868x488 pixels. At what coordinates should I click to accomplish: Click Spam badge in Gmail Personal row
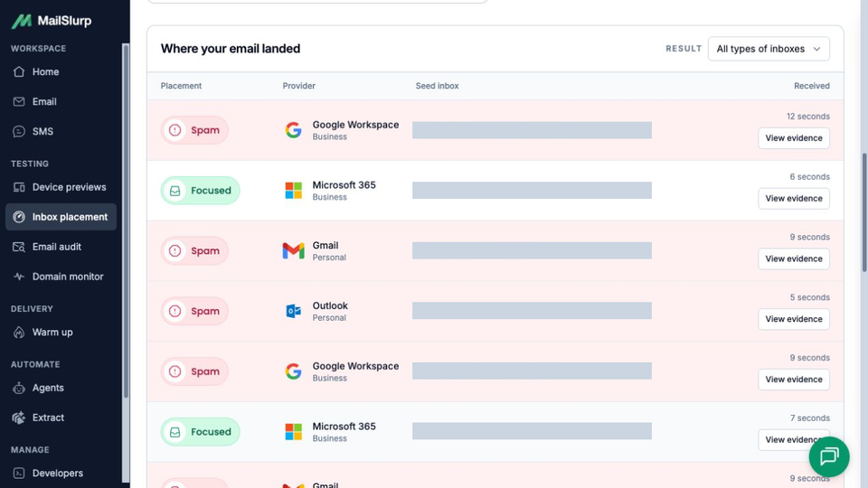(194, 250)
